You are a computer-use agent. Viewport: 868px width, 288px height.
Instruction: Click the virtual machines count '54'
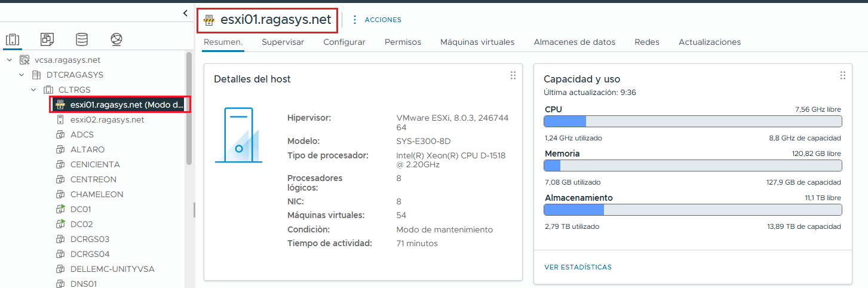click(x=401, y=215)
